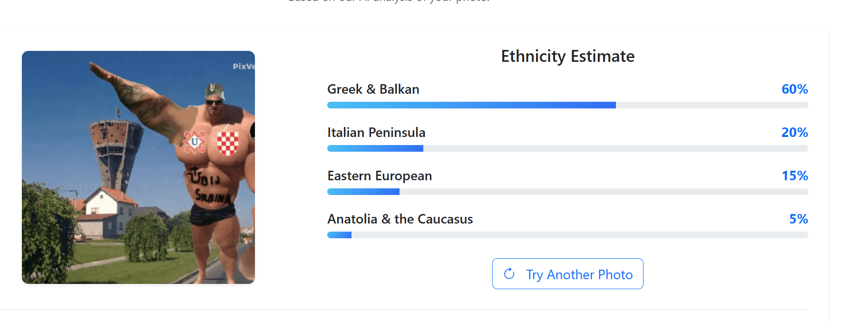The height and width of the screenshot is (321, 868).
Task: Click the Eastern European label
Action: tap(380, 176)
